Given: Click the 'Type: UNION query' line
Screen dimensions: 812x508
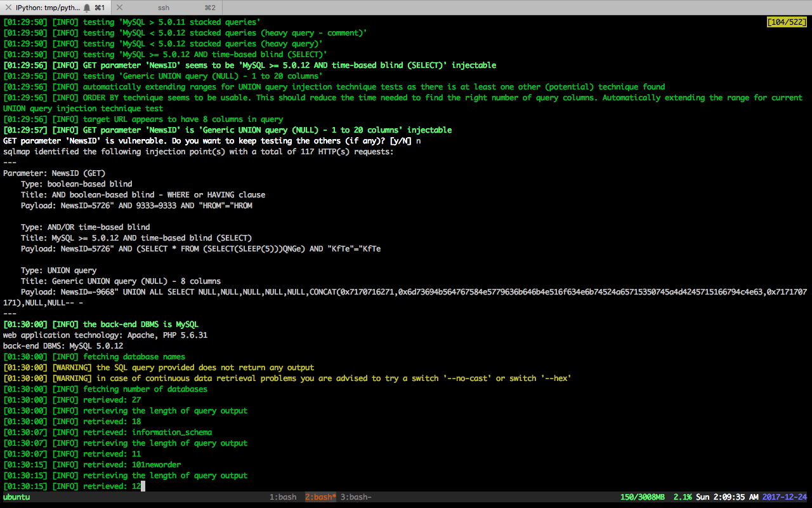Looking at the screenshot, I should click(58, 271).
